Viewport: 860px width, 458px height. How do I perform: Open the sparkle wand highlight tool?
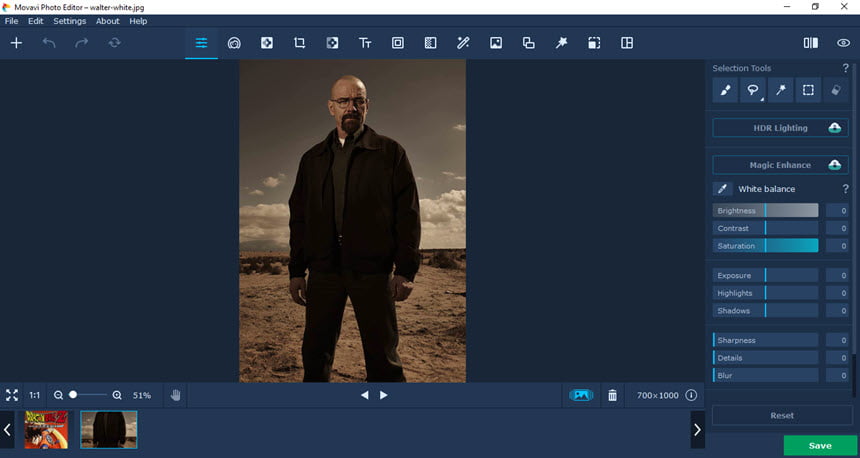[561, 43]
